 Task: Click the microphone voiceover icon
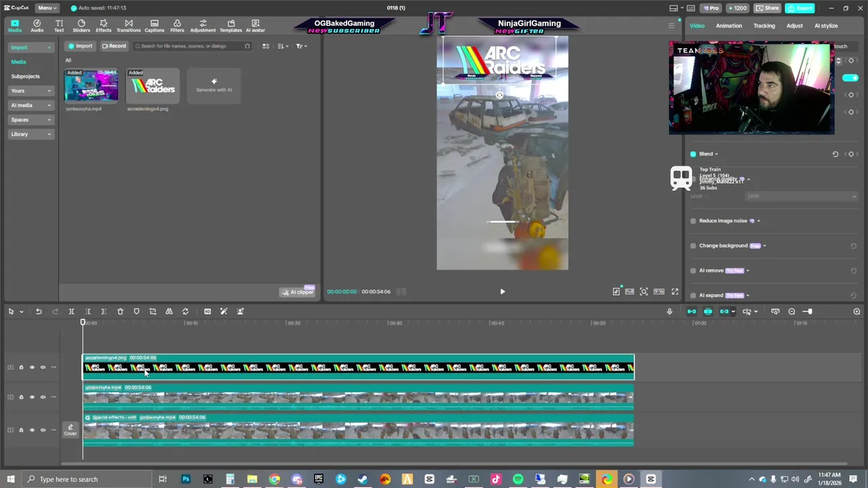point(669,311)
